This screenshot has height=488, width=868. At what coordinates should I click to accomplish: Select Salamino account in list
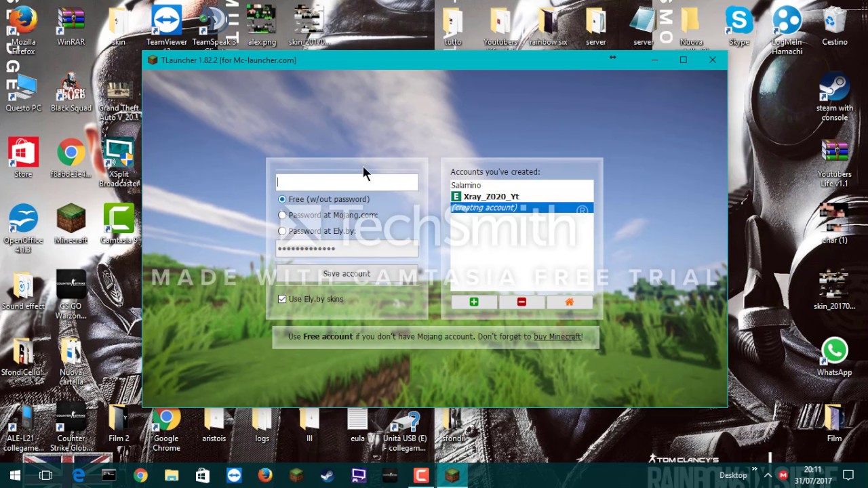521,185
